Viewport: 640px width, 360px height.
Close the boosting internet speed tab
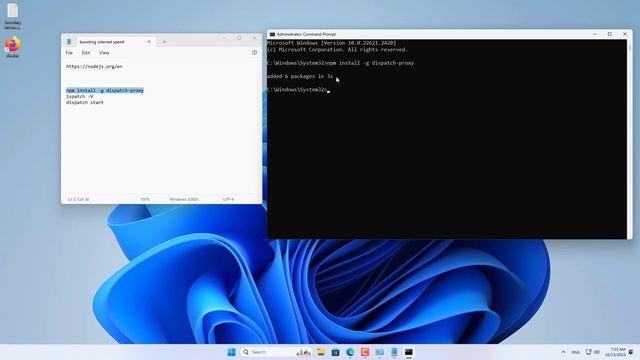pos(149,42)
